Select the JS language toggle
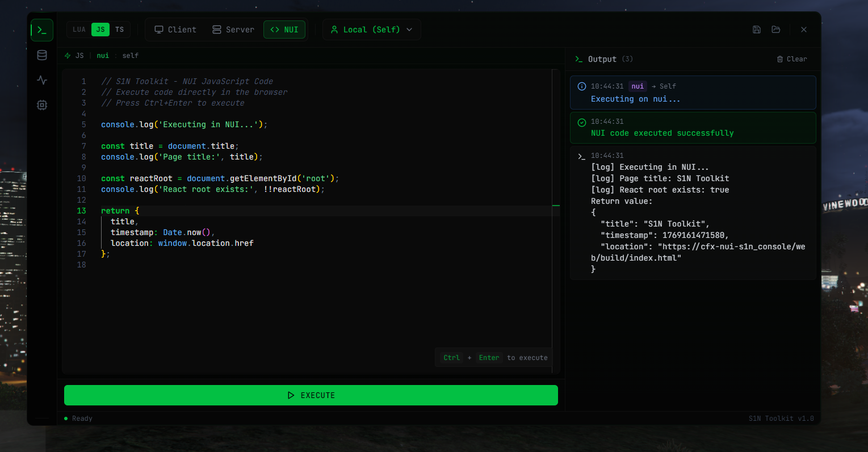 point(100,30)
